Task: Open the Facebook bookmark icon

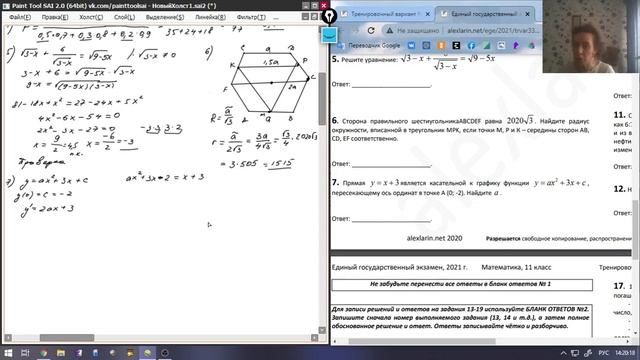Action: [x=471, y=45]
